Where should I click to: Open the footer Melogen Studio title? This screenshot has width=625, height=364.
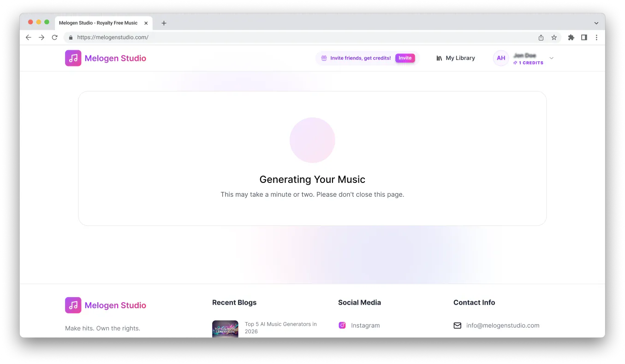pyautogui.click(x=115, y=305)
